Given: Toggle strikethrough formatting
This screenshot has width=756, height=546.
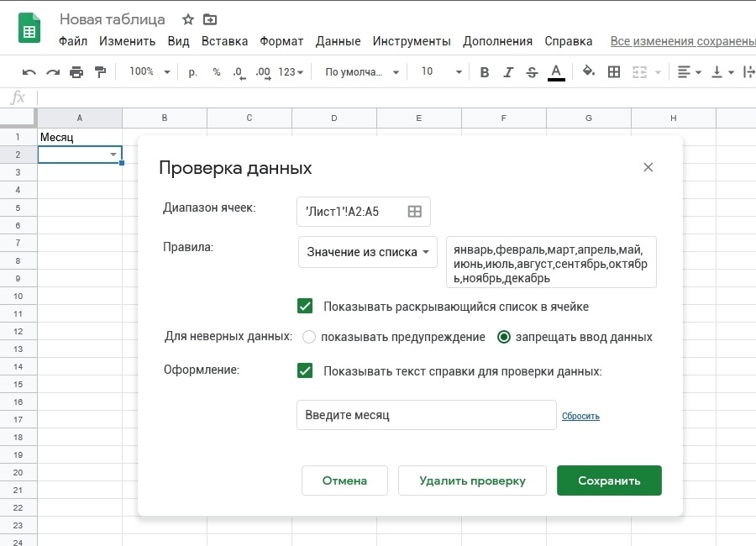Looking at the screenshot, I should click(532, 72).
